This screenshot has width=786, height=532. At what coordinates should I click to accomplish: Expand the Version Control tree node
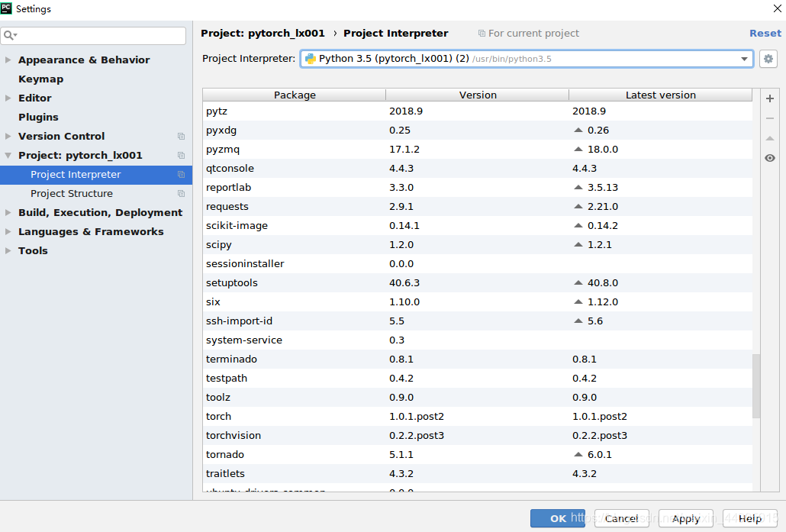(8, 136)
